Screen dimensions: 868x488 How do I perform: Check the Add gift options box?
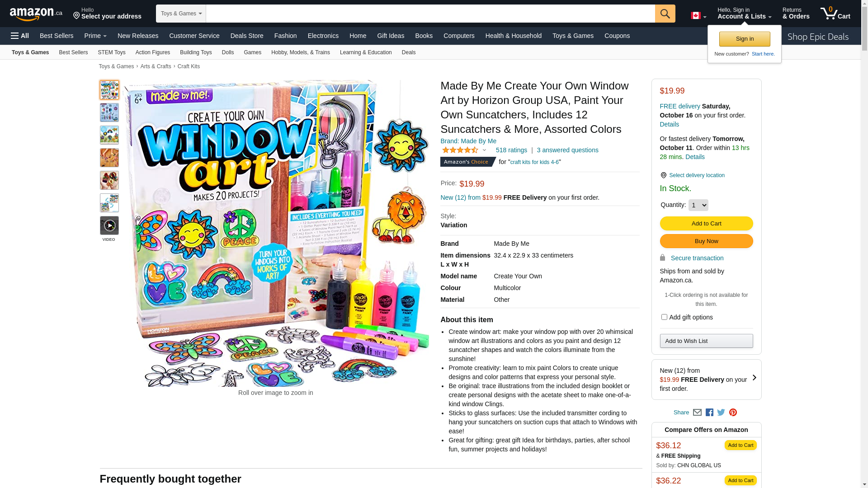pos(664,317)
